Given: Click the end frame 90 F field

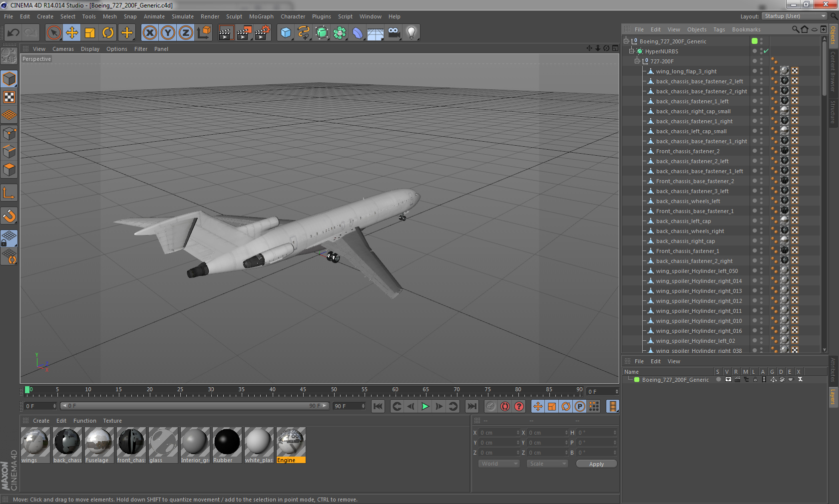Looking at the screenshot, I should click(x=349, y=406).
